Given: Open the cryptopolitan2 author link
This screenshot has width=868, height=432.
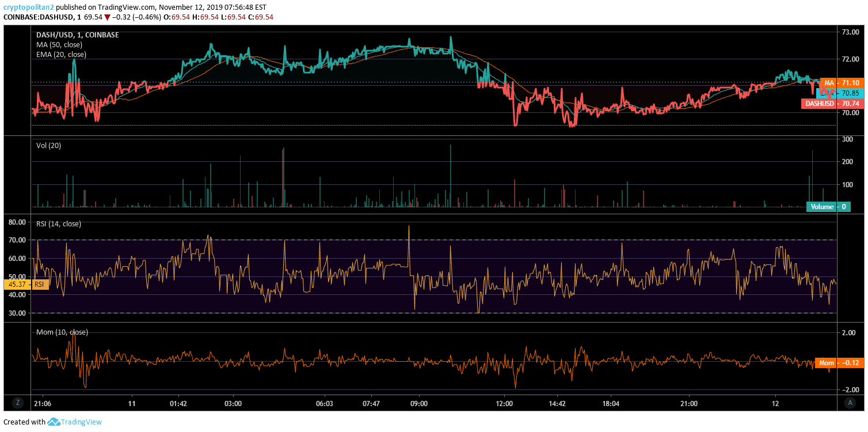Looking at the screenshot, I should 29,7.
